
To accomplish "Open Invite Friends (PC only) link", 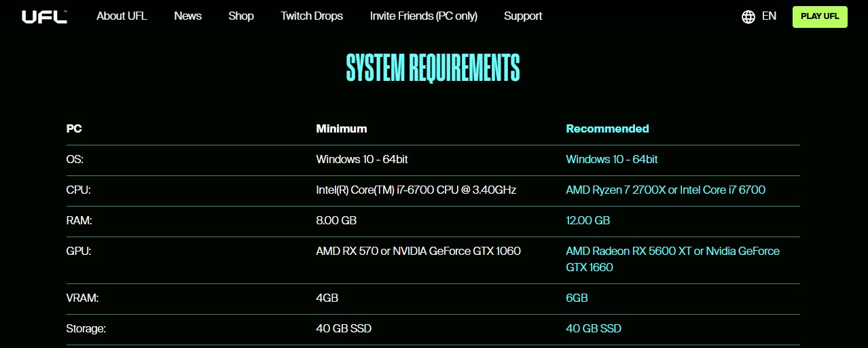I will point(423,16).
